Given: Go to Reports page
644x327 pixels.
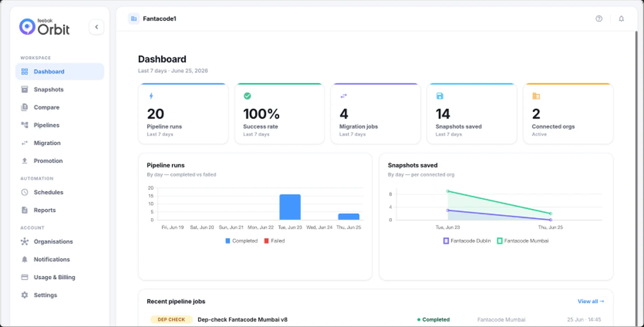Looking at the screenshot, I should tap(60, 210).
